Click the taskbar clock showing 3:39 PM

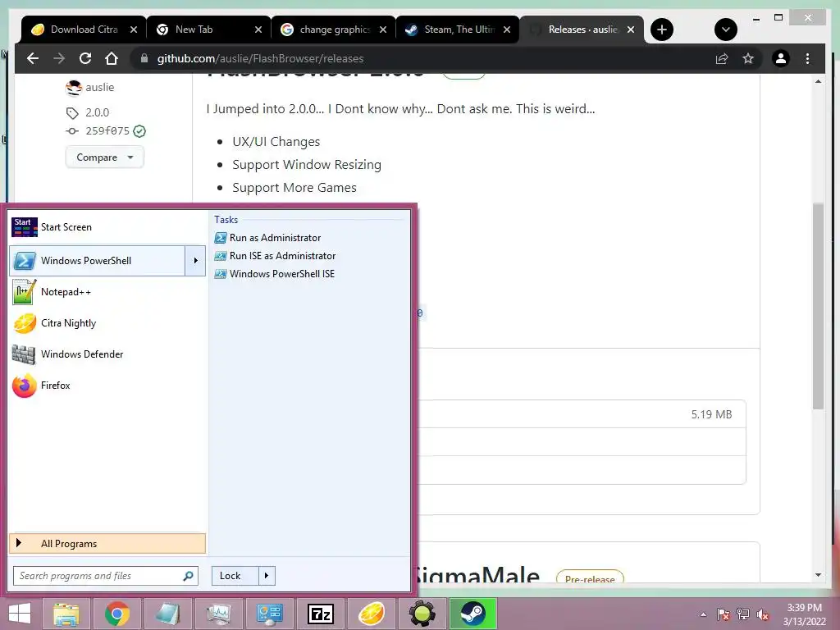(x=804, y=608)
